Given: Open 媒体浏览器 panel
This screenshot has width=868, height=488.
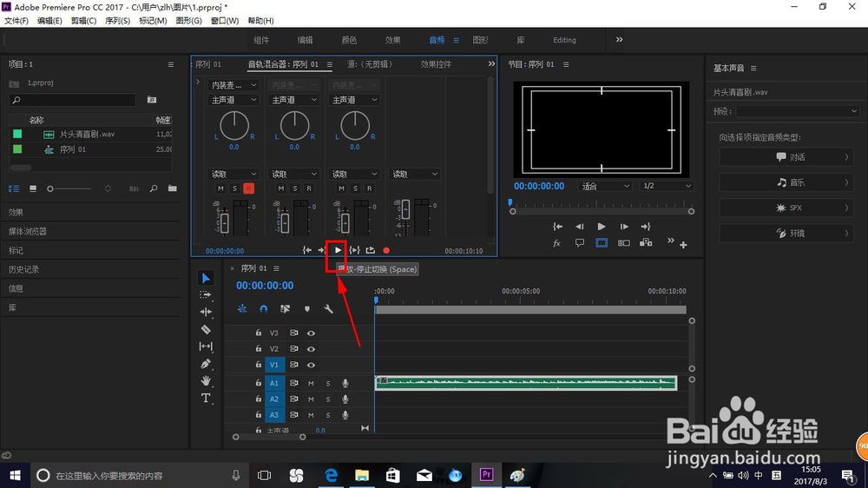Looking at the screenshot, I should (27, 232).
